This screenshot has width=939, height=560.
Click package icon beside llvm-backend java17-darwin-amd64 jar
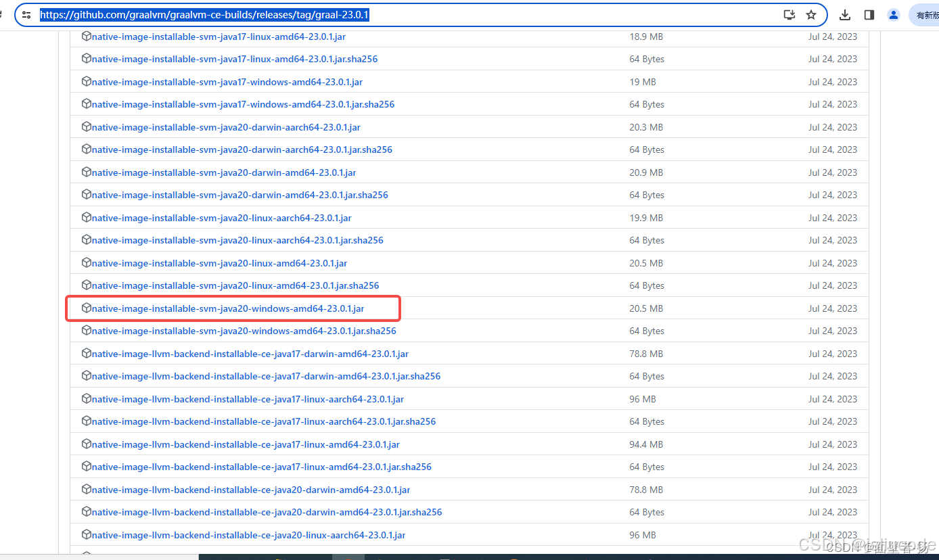pyautogui.click(x=86, y=353)
